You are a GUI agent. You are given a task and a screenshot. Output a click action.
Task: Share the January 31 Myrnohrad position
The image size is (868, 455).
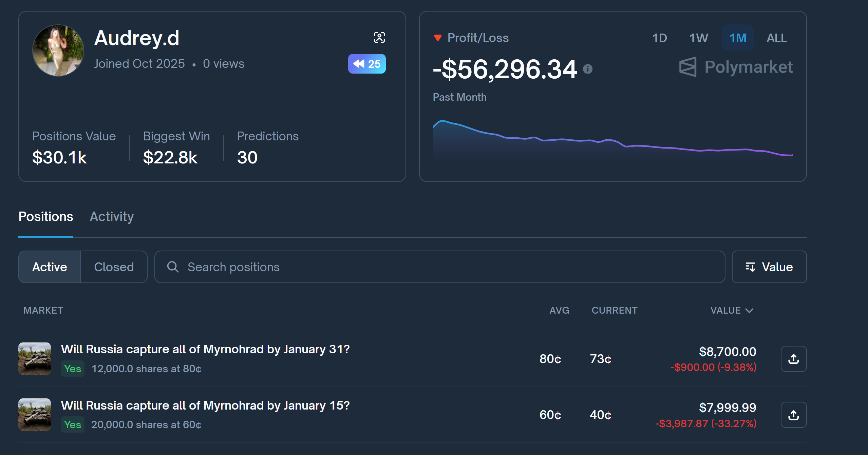793,359
